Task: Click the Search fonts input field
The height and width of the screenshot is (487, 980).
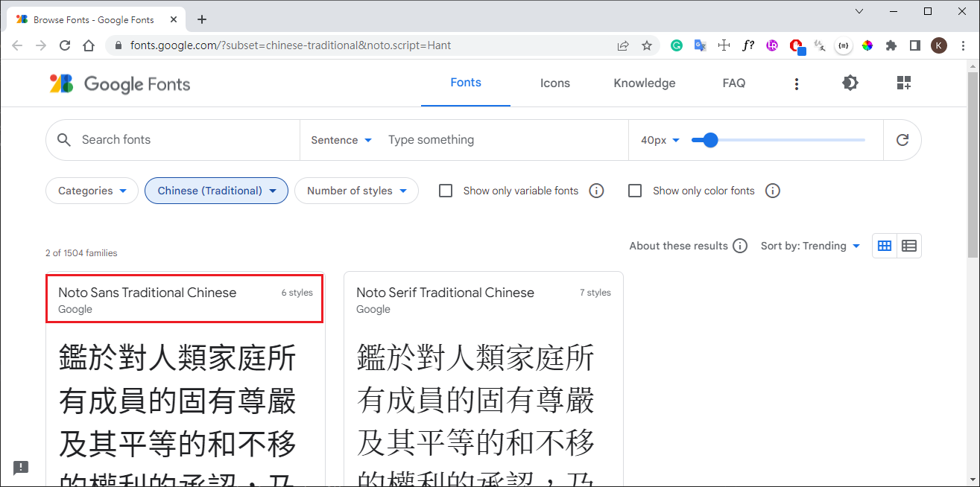Action: [x=186, y=140]
